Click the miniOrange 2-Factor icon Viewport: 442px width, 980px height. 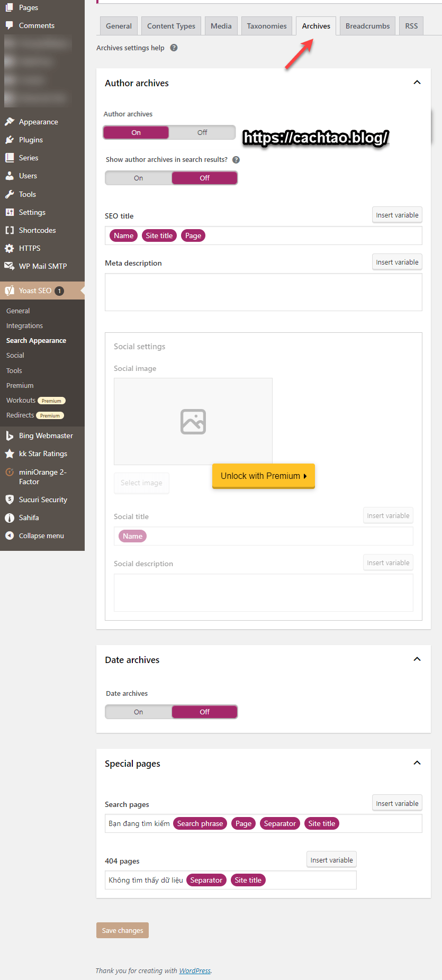(x=10, y=472)
